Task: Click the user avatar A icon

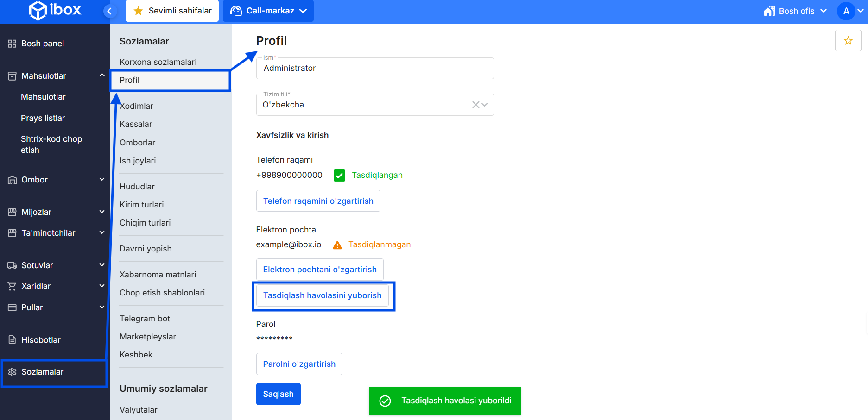Action: point(846,11)
